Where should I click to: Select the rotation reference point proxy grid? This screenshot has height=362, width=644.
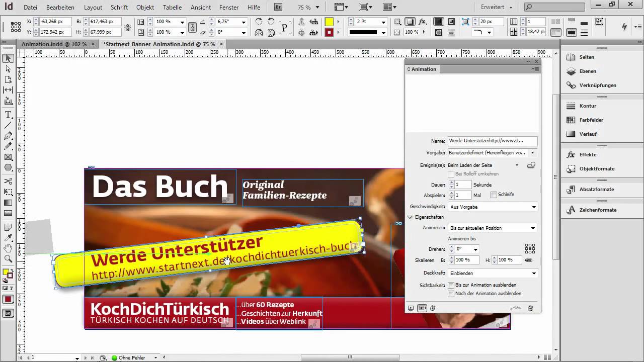[530, 248]
